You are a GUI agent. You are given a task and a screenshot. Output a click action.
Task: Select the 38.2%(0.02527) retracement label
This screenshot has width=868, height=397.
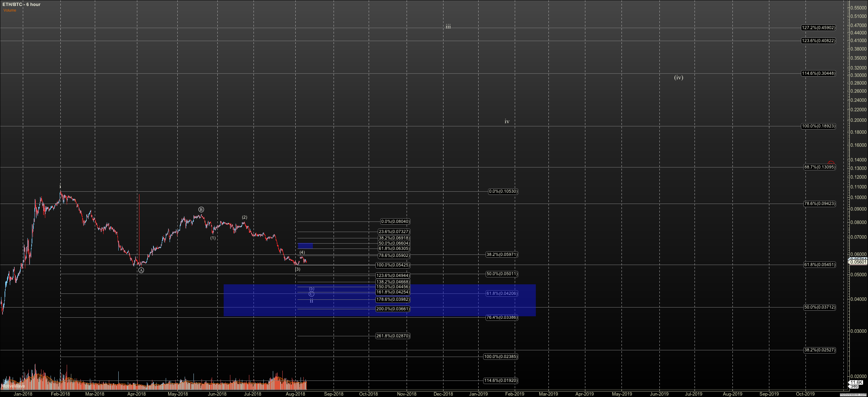[x=820, y=350]
